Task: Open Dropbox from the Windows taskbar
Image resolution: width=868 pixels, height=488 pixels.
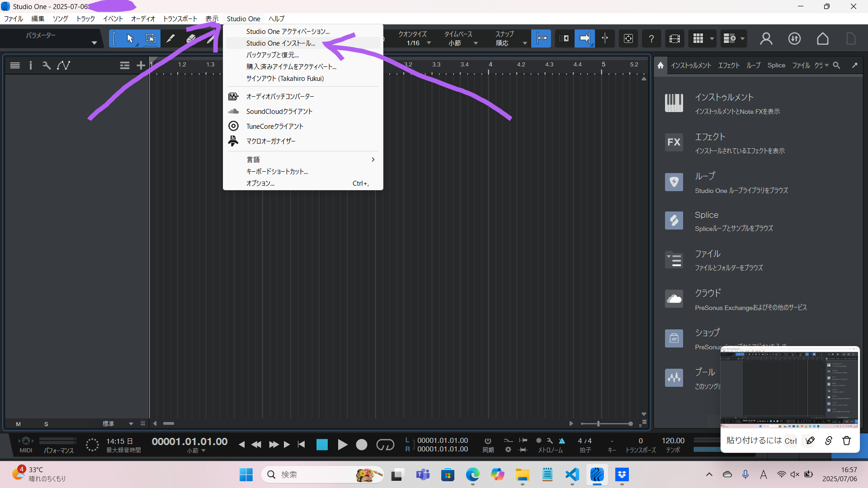Action: click(x=622, y=474)
